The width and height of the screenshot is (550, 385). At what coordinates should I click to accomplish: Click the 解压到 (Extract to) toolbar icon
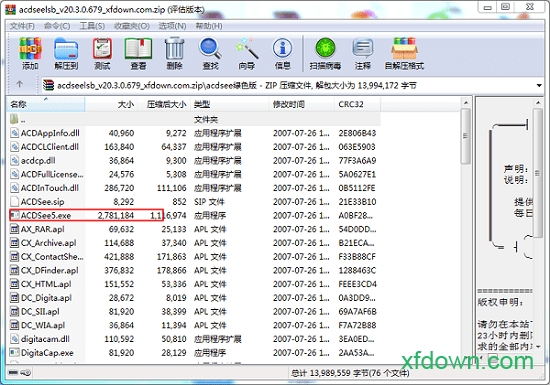pyautogui.click(x=66, y=53)
